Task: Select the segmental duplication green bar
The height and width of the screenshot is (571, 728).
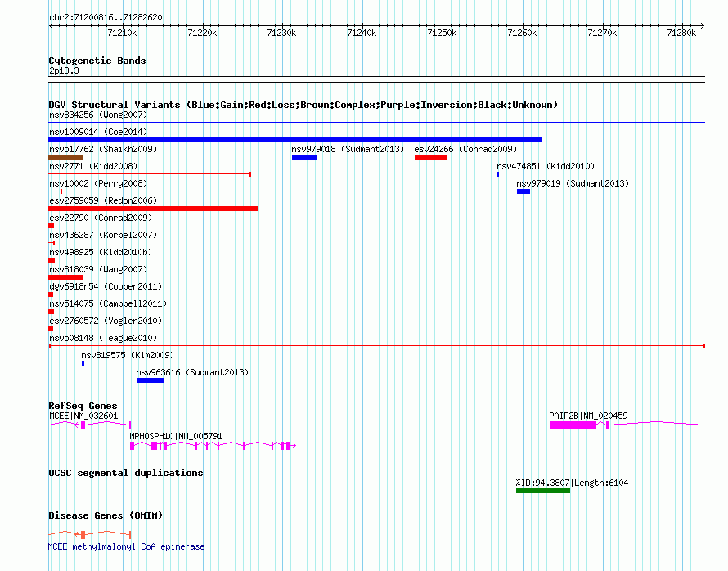Action: [x=543, y=491]
